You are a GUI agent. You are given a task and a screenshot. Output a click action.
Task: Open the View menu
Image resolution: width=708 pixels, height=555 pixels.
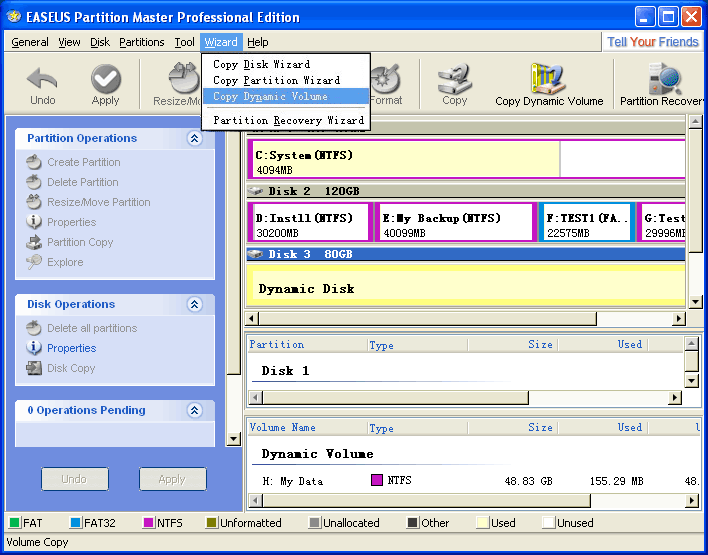pos(69,42)
